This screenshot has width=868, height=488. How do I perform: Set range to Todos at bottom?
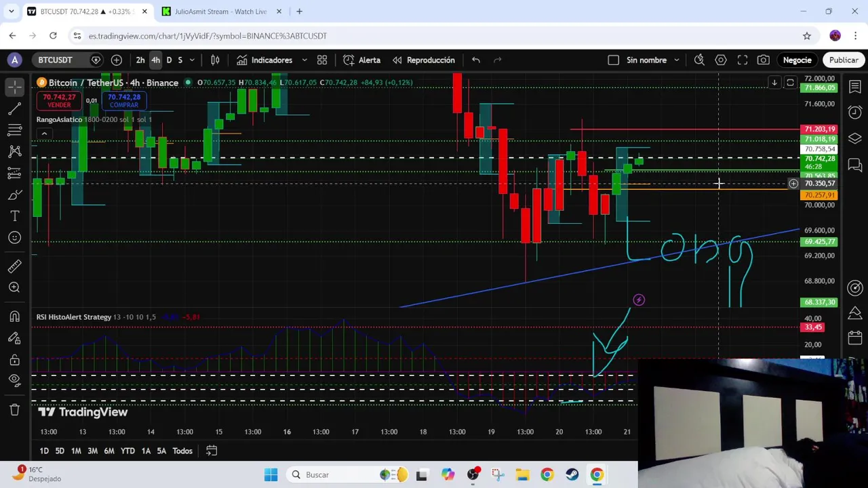coord(182,451)
